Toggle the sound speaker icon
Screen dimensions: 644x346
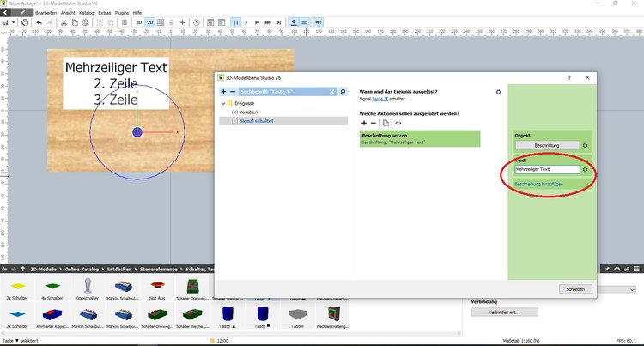click(x=319, y=22)
